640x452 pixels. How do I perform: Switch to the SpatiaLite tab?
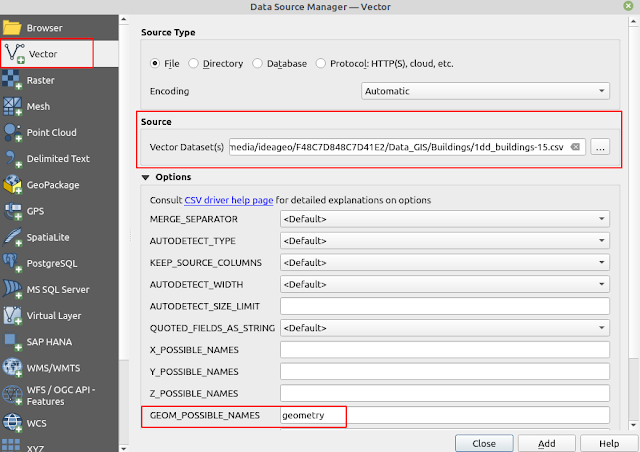59,237
